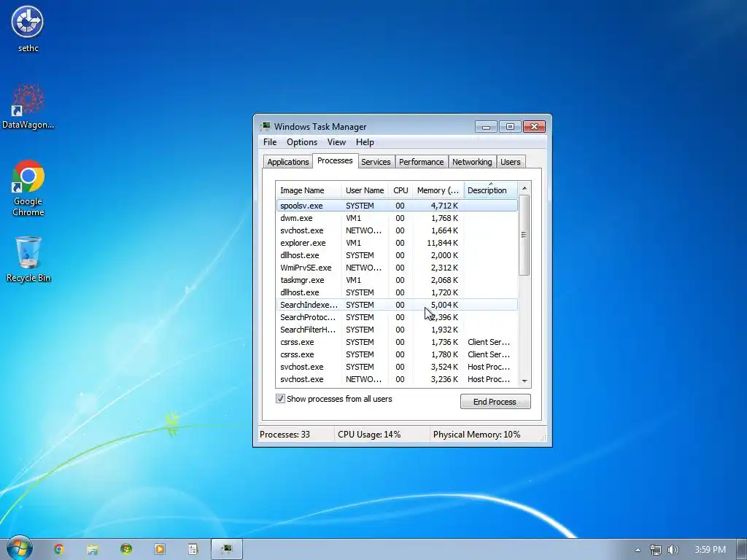The width and height of the screenshot is (747, 560).
Task: Select the taskmgr.exe process row
Action: 397,280
